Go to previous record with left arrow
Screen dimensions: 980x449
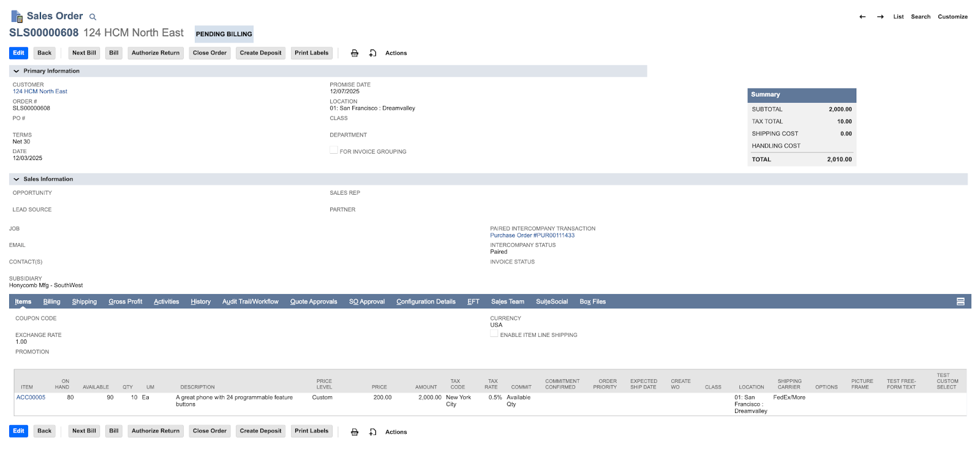[862, 17]
